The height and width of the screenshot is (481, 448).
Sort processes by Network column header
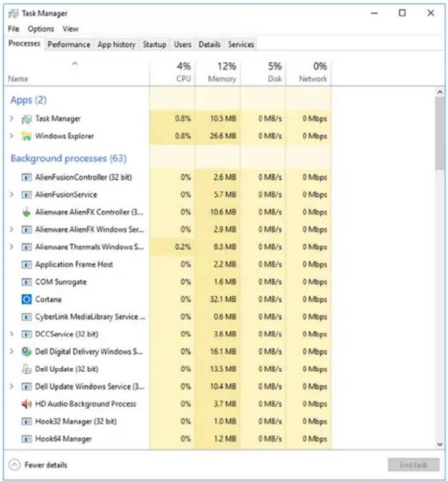[308, 73]
